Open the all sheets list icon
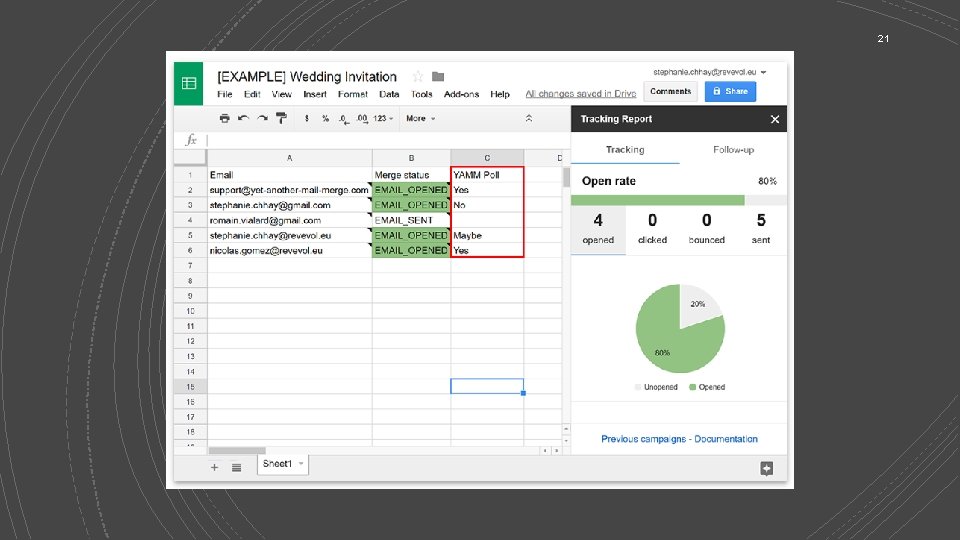Image resolution: width=960 pixels, height=540 pixels. pos(236,467)
